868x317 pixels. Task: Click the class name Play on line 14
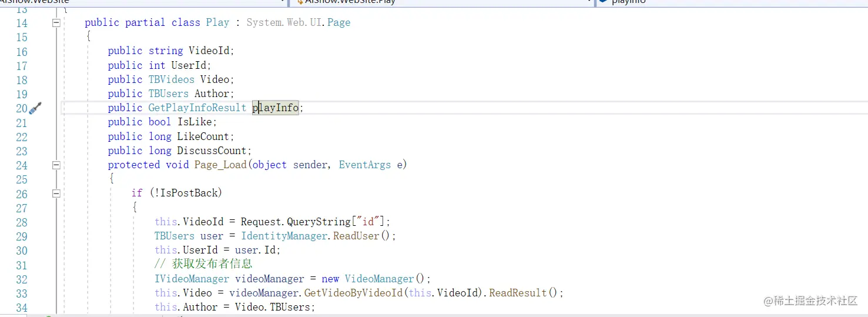217,22
